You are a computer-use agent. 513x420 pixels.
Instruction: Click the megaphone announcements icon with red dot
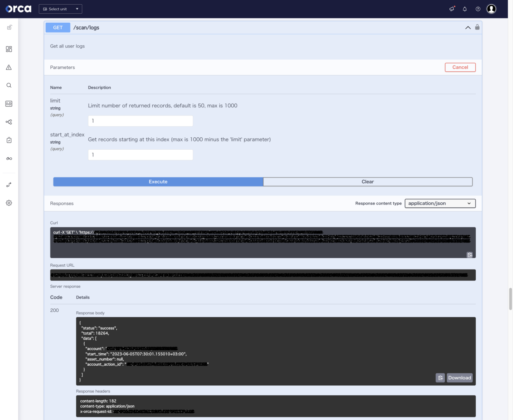(x=452, y=9)
